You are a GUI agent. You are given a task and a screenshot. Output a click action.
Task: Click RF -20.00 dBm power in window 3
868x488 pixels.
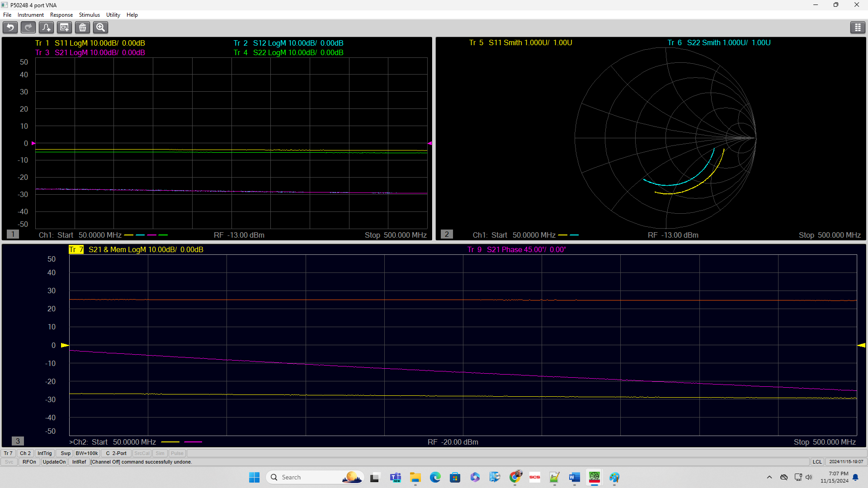pyautogui.click(x=453, y=442)
